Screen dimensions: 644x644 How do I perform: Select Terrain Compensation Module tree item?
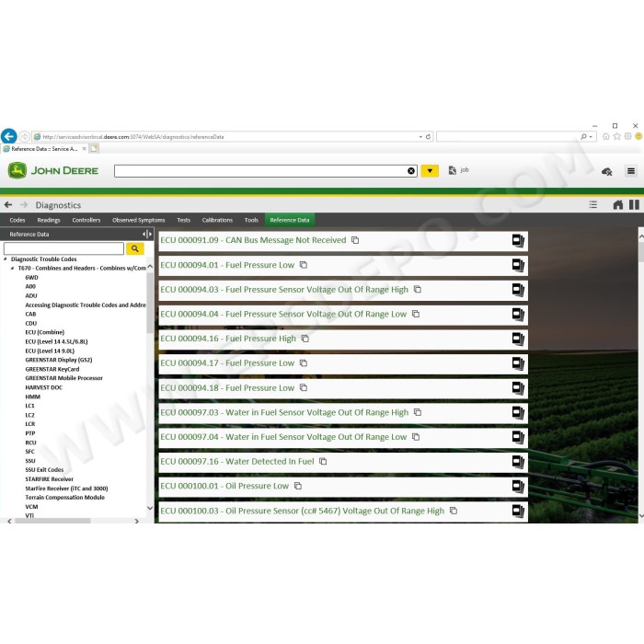65,498
